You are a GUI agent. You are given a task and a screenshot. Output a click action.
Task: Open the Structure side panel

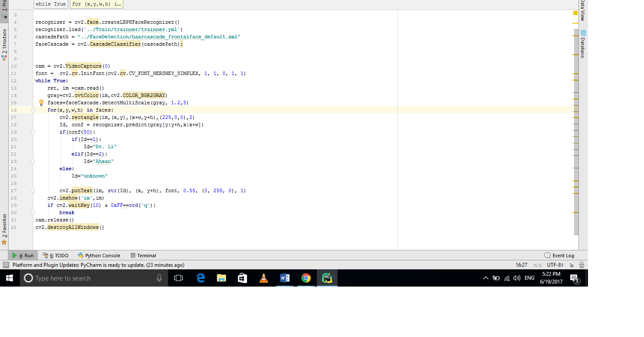4,44
